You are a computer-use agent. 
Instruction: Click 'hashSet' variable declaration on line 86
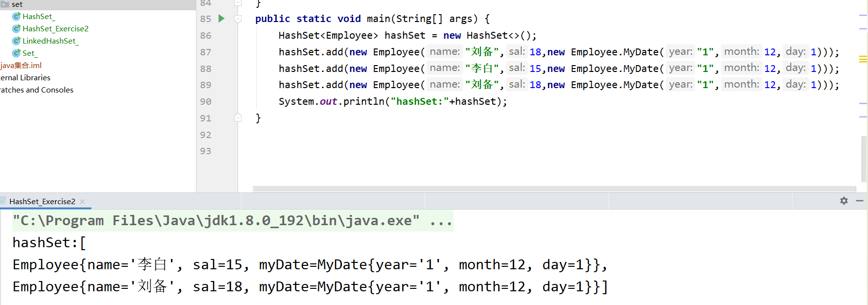click(x=405, y=35)
